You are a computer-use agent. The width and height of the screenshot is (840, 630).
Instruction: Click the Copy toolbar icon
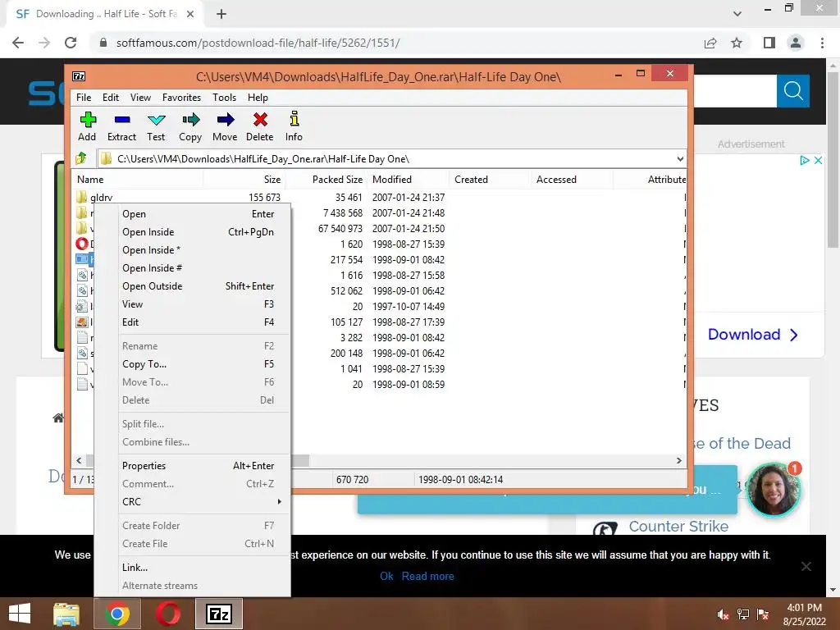(190, 120)
